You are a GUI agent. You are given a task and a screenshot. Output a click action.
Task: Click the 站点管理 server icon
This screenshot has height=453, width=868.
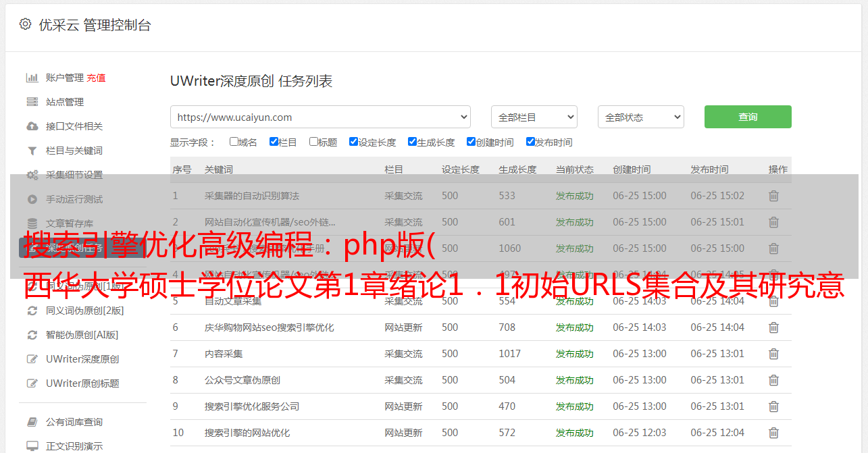click(x=32, y=102)
